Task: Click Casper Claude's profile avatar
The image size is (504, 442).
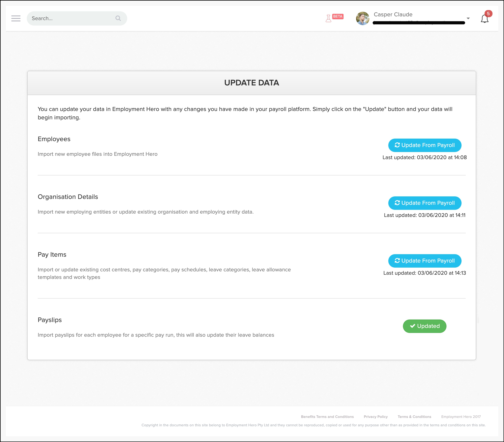Action: click(x=363, y=18)
